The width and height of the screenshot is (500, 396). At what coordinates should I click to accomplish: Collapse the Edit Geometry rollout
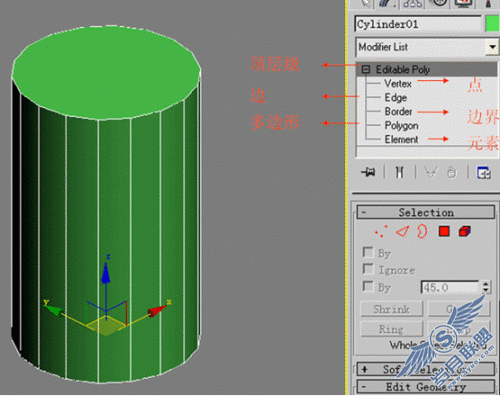point(426,387)
